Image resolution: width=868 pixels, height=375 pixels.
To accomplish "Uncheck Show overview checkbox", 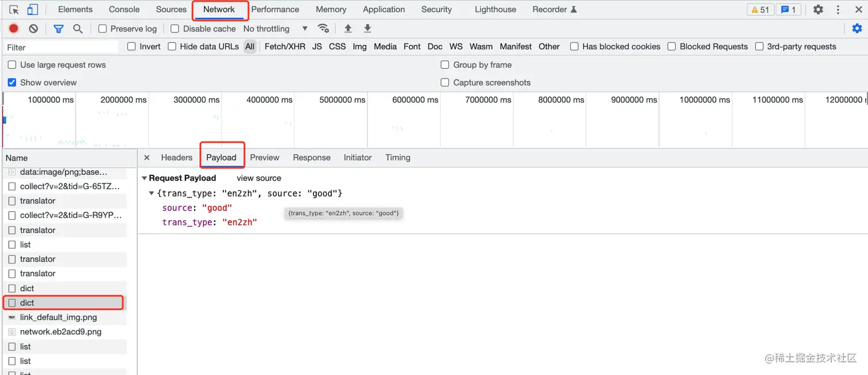I will point(12,83).
